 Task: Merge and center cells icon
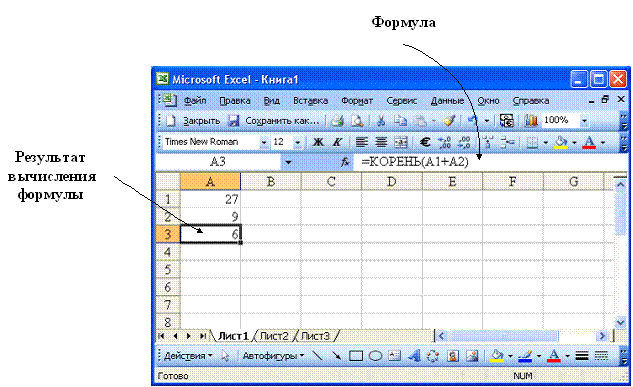click(x=400, y=142)
